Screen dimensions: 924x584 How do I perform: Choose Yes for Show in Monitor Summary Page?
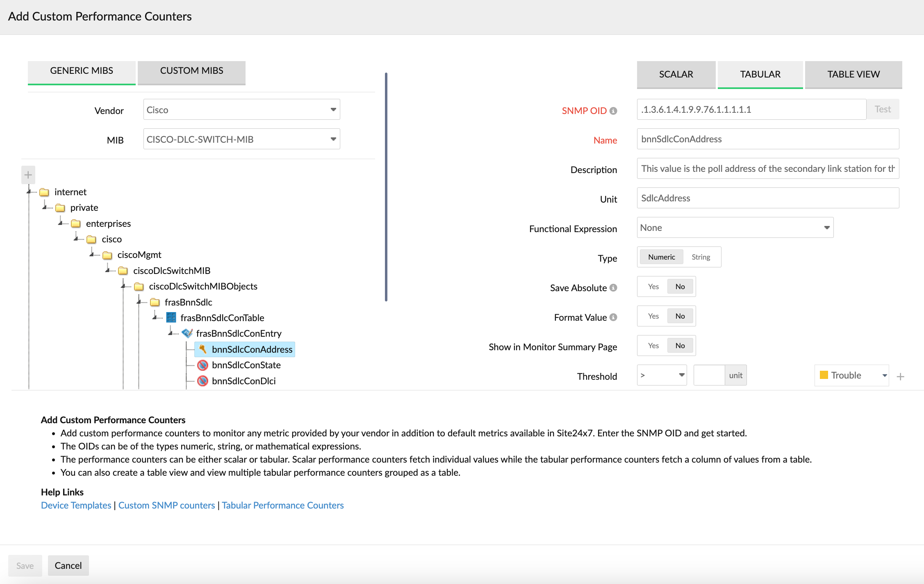click(653, 346)
